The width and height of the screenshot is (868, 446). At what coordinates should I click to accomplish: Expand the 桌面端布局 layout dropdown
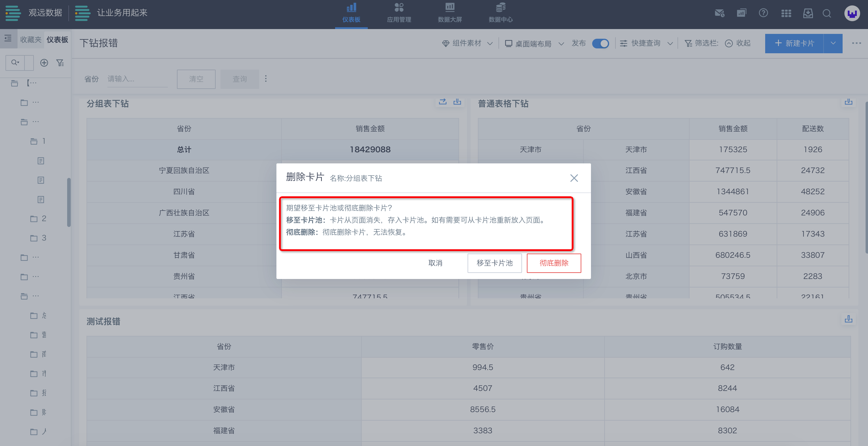534,44
